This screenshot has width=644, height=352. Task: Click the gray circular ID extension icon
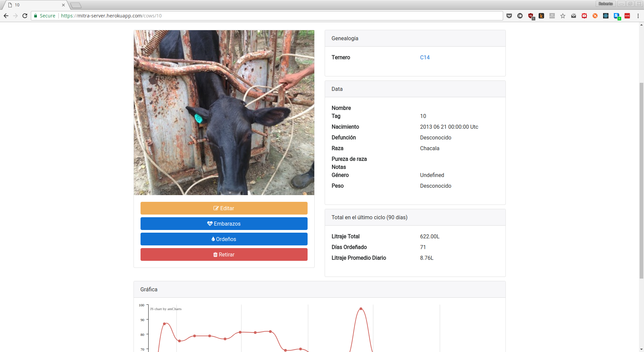pyautogui.click(x=520, y=16)
